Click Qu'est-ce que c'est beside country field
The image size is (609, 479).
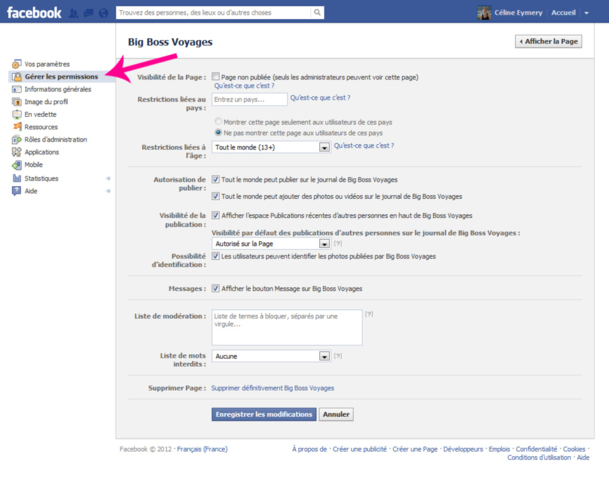320,98
